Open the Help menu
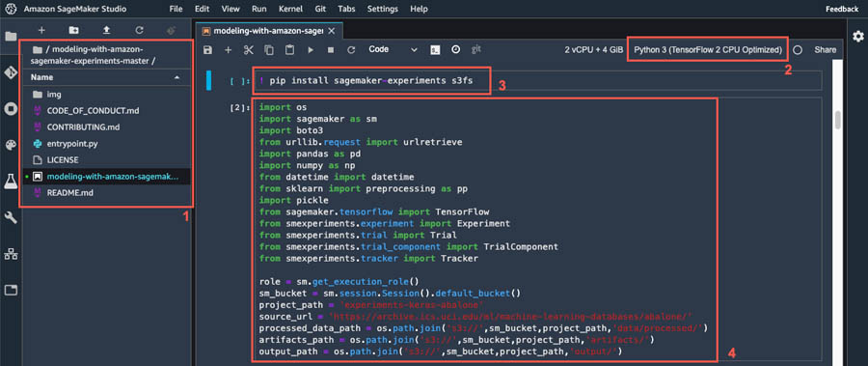The width and height of the screenshot is (868, 366). pyautogui.click(x=420, y=9)
